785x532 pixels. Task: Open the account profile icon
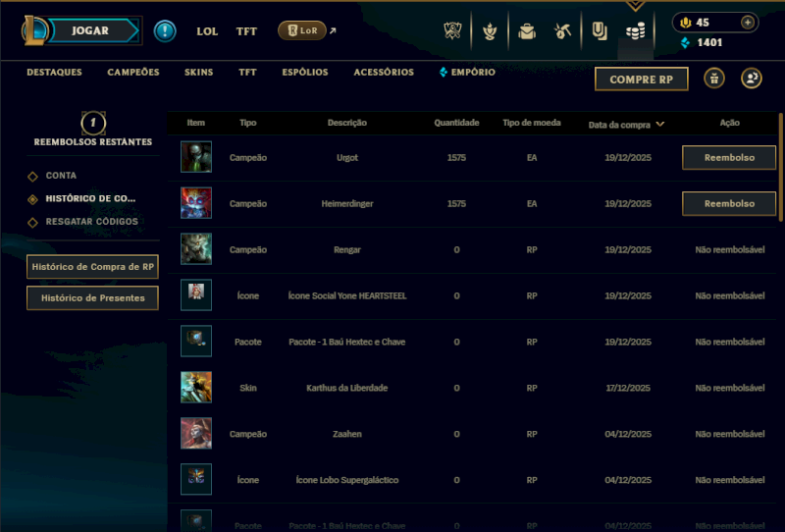coord(752,79)
